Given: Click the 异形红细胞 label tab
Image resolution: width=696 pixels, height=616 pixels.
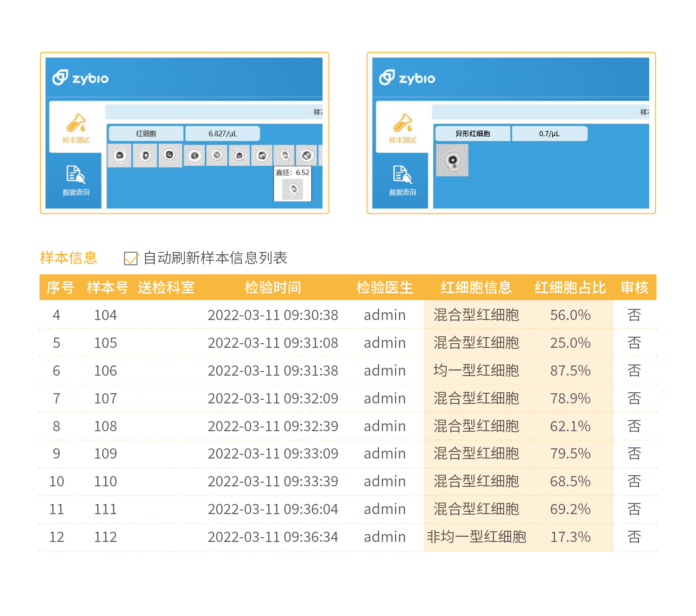Looking at the screenshot, I should (x=472, y=134).
